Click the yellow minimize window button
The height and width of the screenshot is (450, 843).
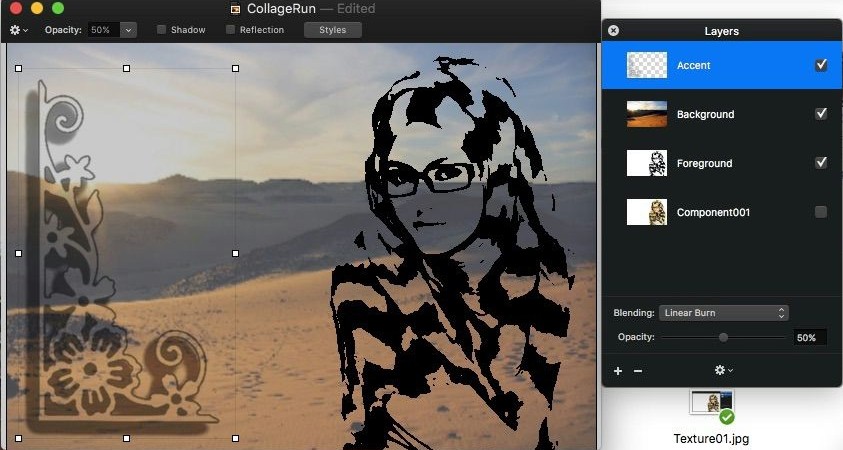tap(37, 8)
